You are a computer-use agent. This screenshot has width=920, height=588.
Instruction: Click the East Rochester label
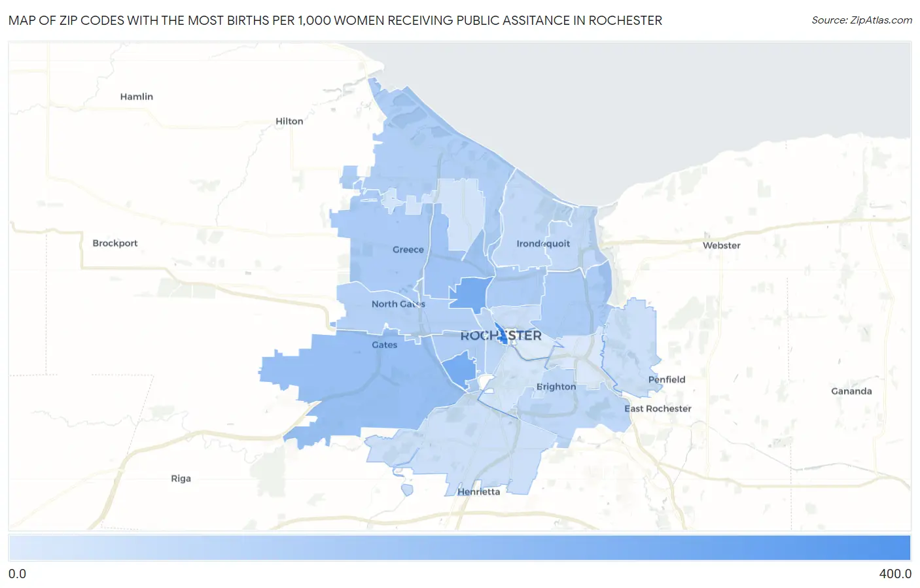tap(658, 409)
